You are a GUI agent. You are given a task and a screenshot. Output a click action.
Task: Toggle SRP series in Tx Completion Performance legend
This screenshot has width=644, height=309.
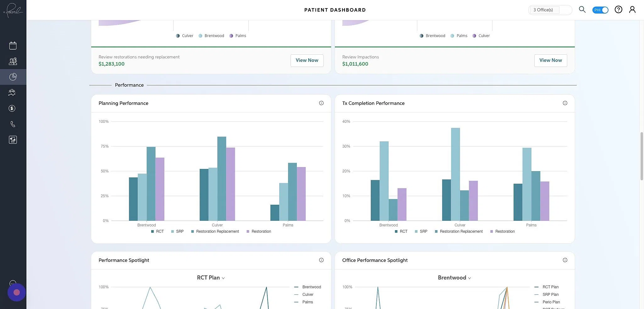pos(421,231)
